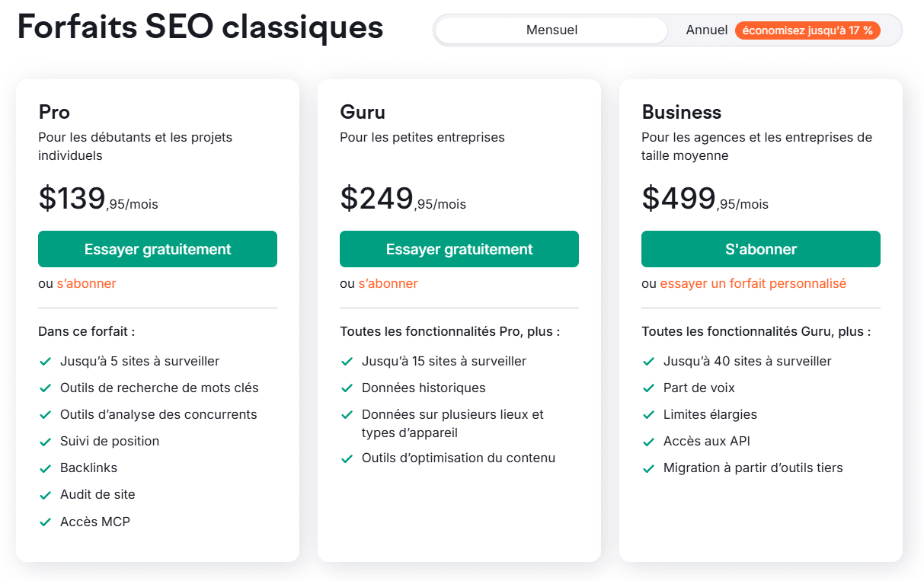The image size is (924, 581).
Task: Start free trial for Pro plan
Action: [158, 249]
